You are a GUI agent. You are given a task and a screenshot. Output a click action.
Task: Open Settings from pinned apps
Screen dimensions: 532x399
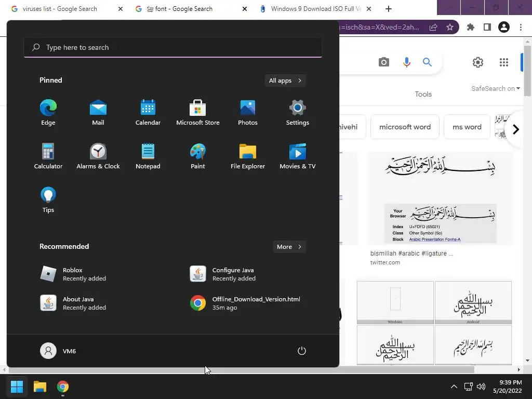[x=298, y=113]
